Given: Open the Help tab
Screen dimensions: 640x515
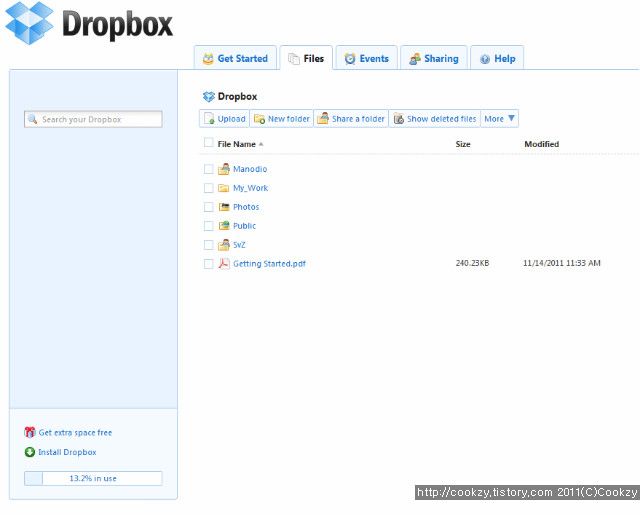Looking at the screenshot, I should pos(497,58).
